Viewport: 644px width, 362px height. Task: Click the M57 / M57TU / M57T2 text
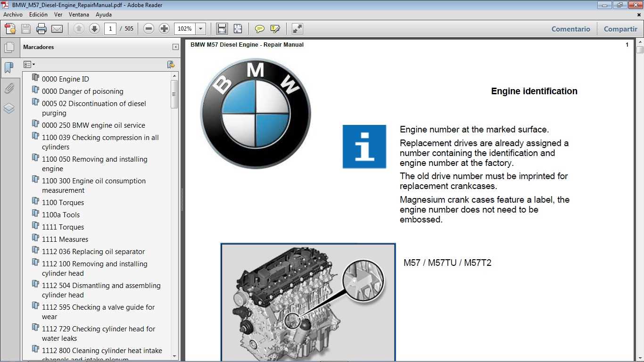tap(447, 263)
